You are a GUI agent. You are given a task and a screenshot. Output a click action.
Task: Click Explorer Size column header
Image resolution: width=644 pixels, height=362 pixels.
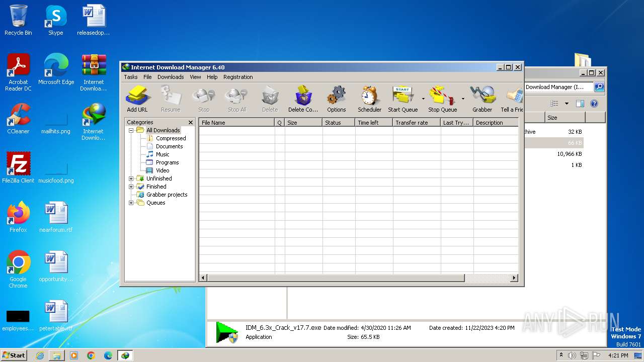[565, 117]
